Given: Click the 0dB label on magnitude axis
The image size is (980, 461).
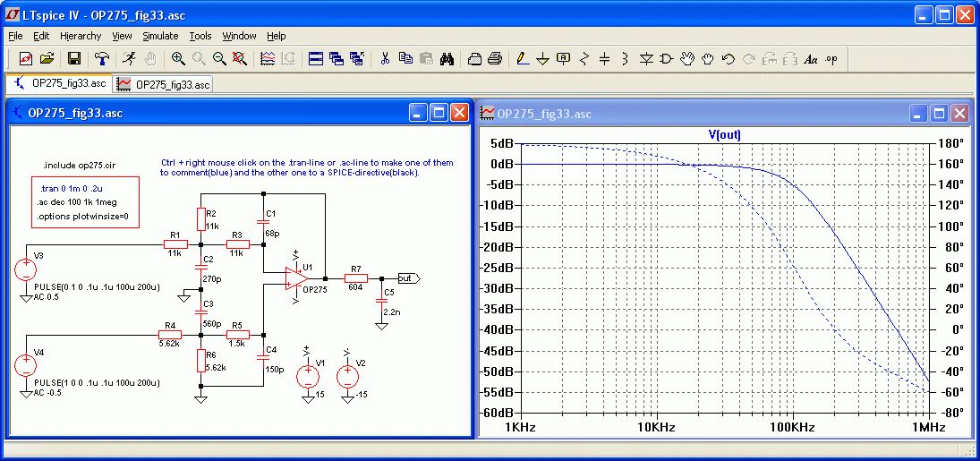Looking at the screenshot, I should [x=501, y=164].
